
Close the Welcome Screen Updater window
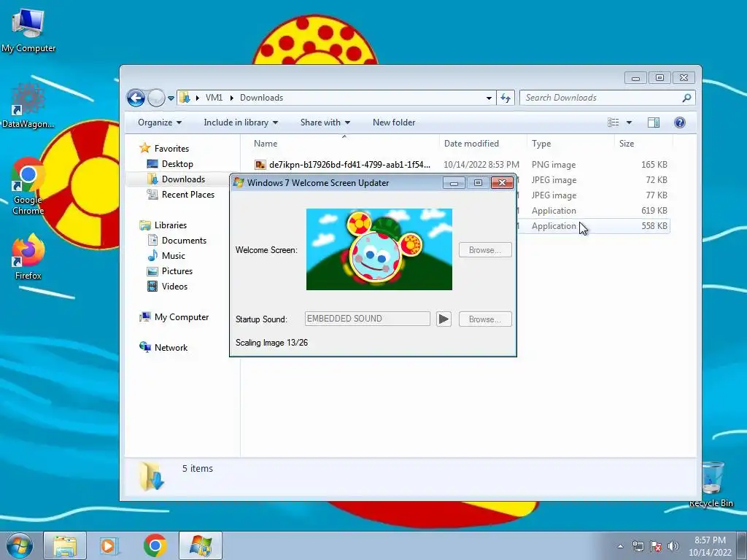point(502,182)
